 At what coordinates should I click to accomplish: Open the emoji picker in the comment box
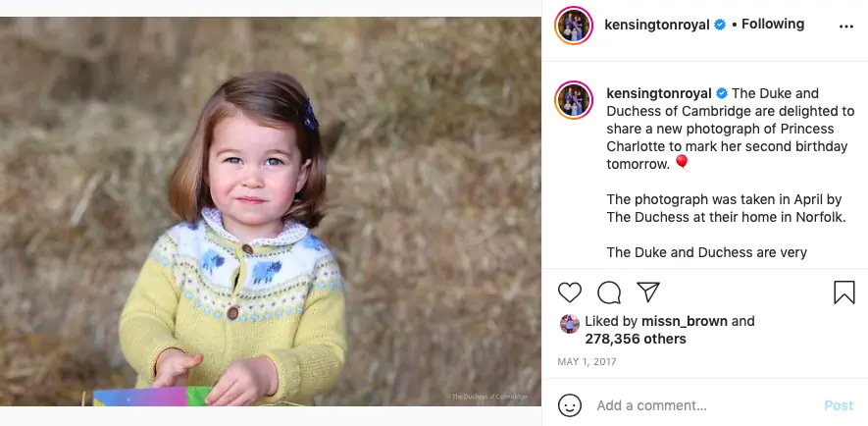point(570,405)
